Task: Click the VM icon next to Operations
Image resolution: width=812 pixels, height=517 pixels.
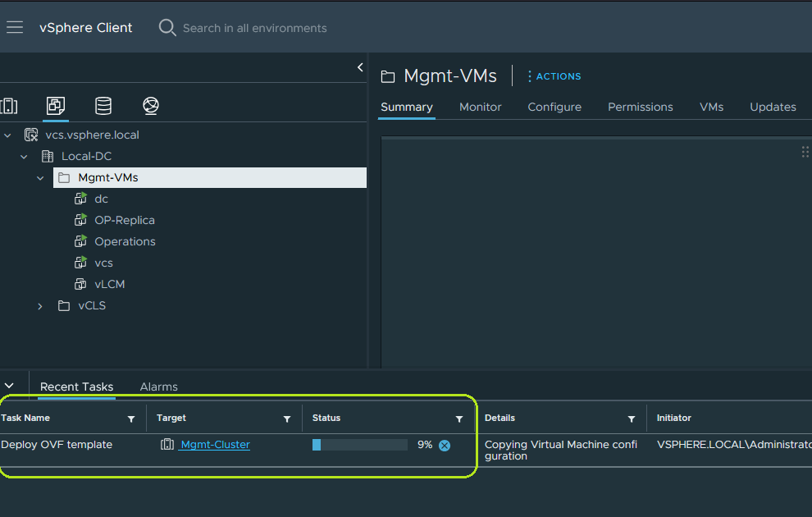Action: pos(80,241)
